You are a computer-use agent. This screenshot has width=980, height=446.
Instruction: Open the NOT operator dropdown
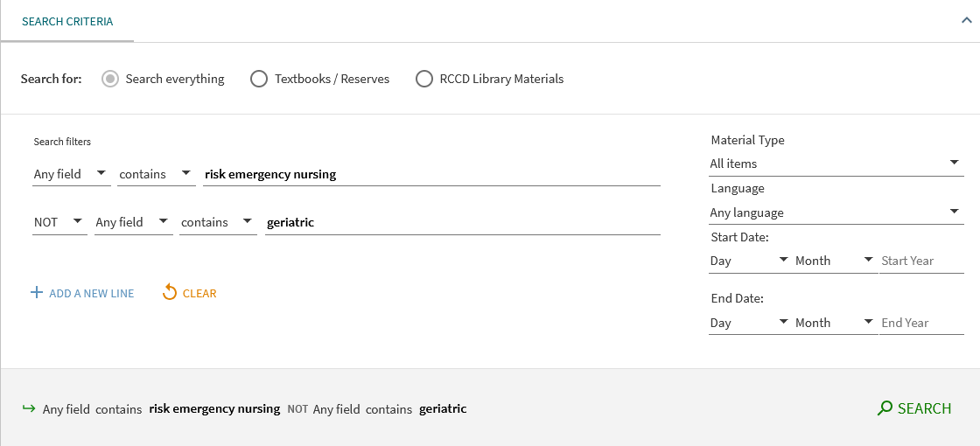pos(59,222)
